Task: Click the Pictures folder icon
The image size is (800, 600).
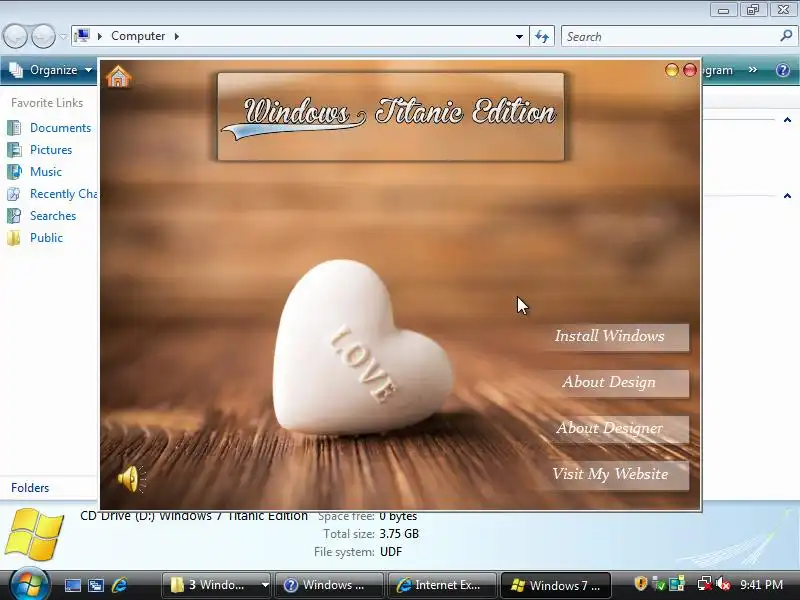Action: click(14, 150)
